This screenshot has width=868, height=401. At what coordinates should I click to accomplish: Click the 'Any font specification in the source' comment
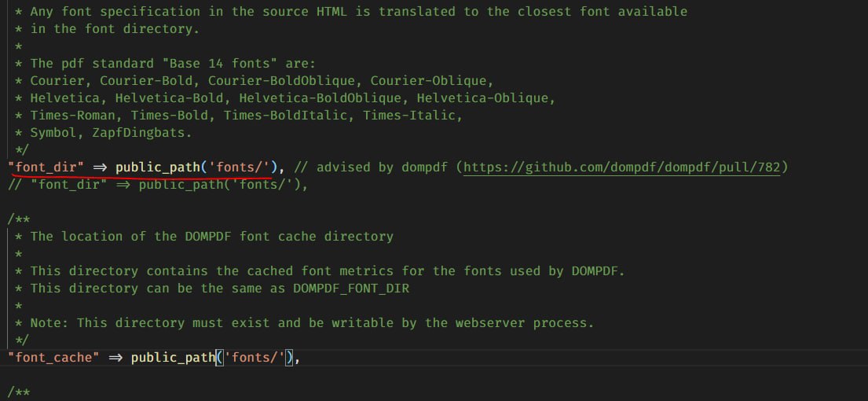[358, 11]
